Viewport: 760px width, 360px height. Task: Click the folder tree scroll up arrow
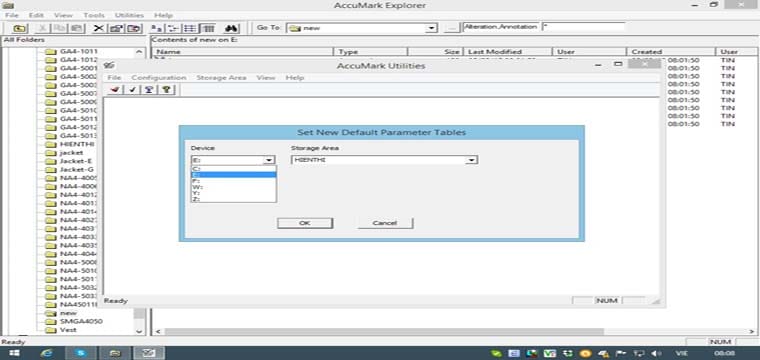pos(139,51)
